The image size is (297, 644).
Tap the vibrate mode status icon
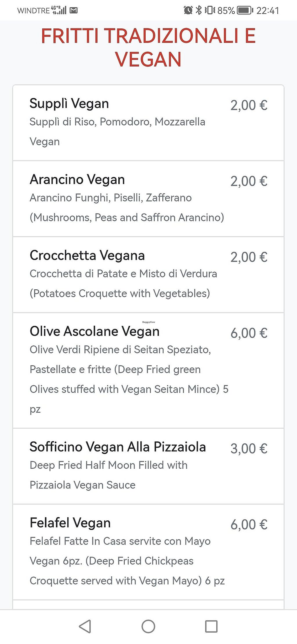[210, 10]
